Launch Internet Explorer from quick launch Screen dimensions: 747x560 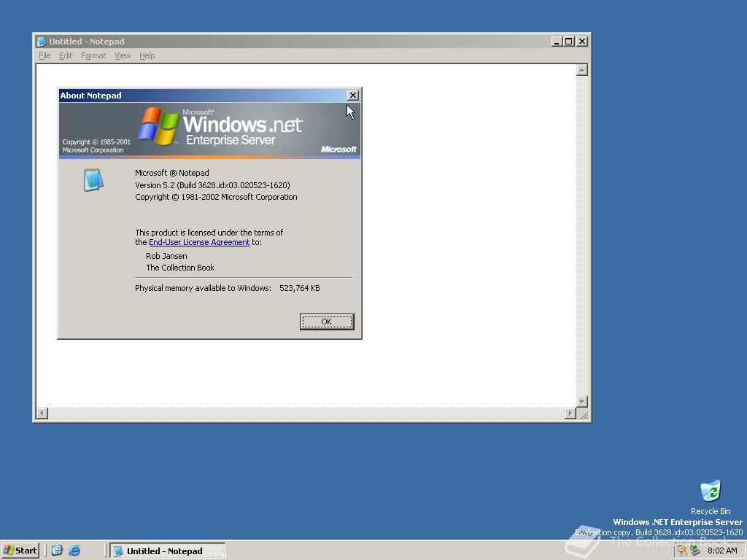(74, 551)
